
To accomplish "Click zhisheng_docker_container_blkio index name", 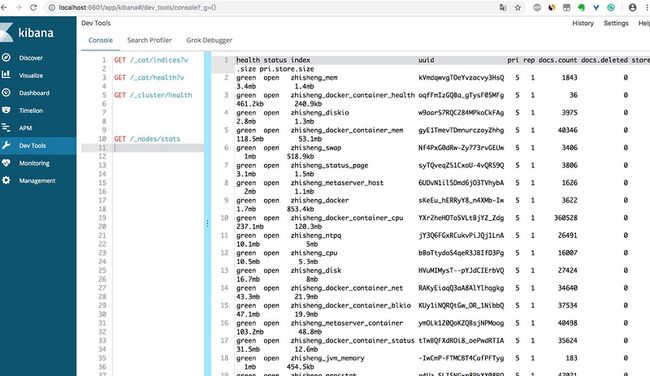I will pyautogui.click(x=351, y=305).
